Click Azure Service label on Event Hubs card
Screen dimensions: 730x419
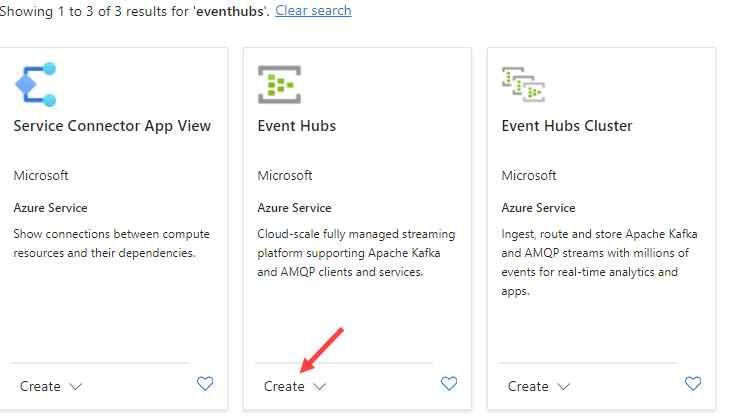coord(294,208)
